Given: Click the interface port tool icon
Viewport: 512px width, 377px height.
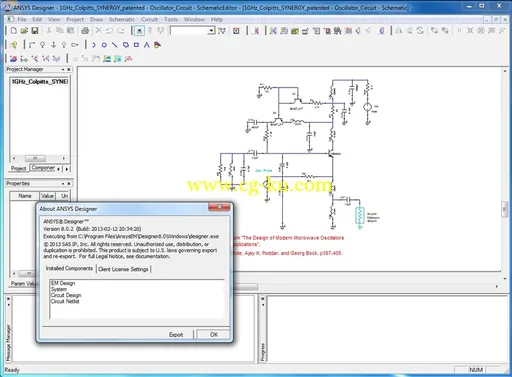Looking at the screenshot, I should coord(75,45).
